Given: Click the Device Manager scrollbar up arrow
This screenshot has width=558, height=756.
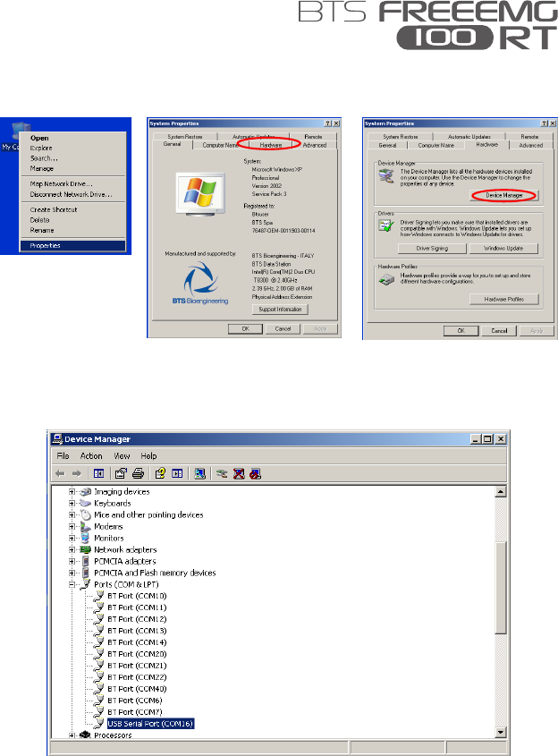Looking at the screenshot, I should 501,492.
